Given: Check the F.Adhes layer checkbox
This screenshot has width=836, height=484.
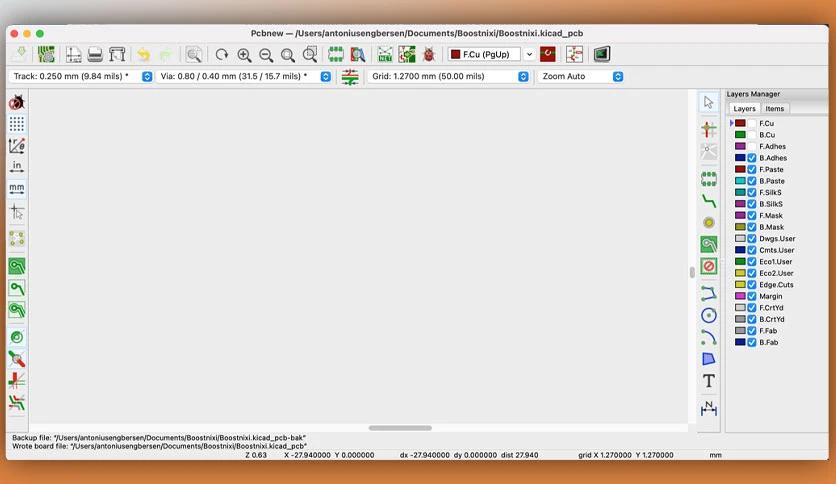Looking at the screenshot, I should [x=752, y=146].
